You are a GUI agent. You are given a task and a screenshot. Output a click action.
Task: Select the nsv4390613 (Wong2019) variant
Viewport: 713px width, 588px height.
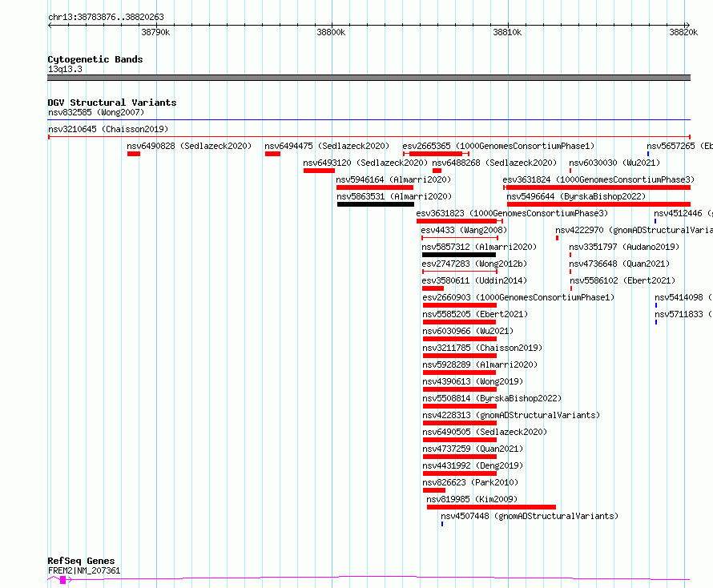coord(473,381)
